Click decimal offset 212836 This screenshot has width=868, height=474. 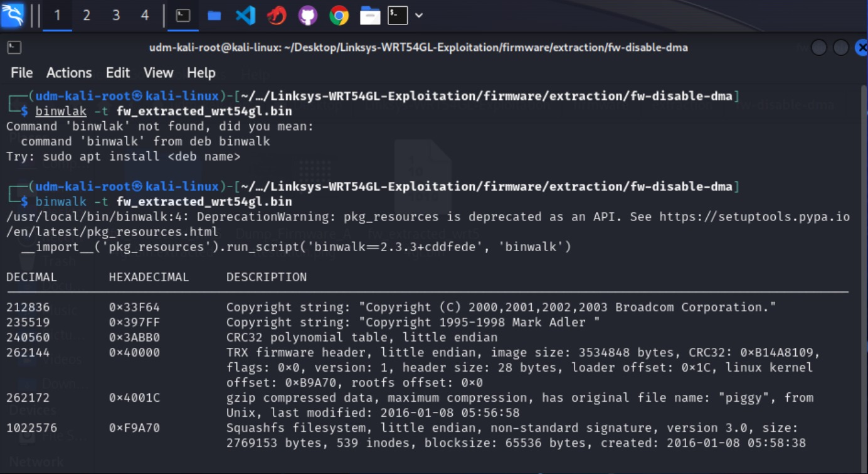[x=28, y=307]
